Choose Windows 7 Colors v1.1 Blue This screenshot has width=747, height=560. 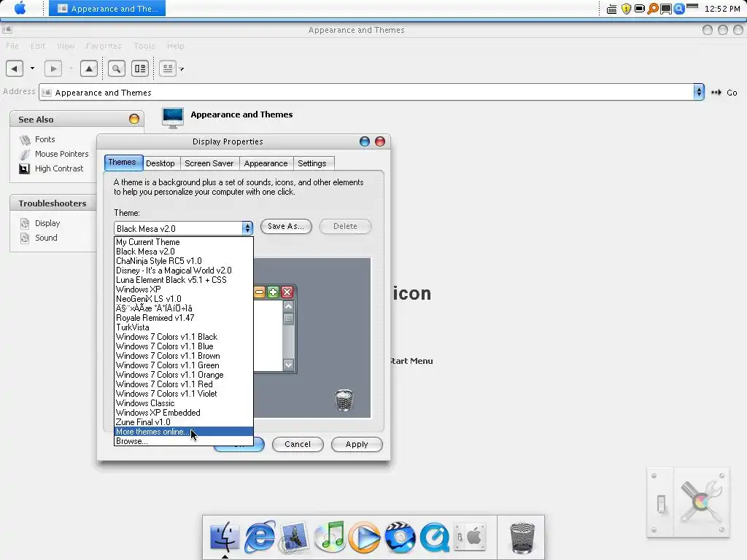point(183,346)
